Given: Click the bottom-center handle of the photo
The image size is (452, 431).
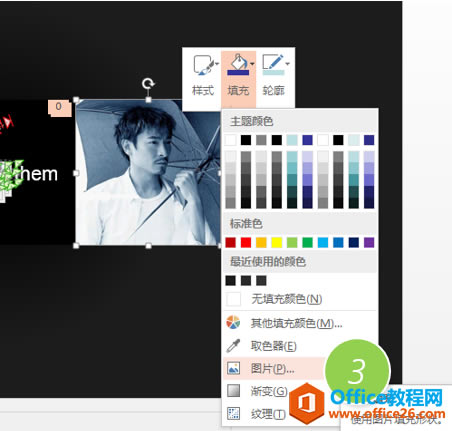Looking at the screenshot, I should 148,246.
